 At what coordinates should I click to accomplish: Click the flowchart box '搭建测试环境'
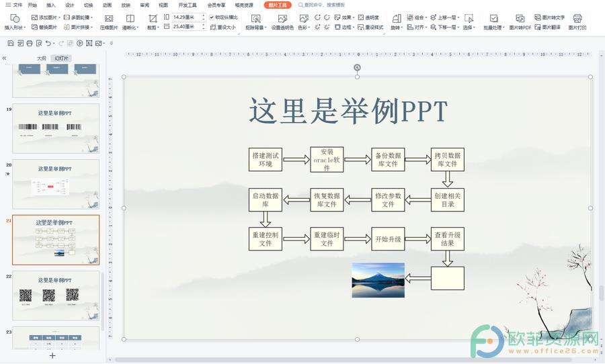point(266,160)
